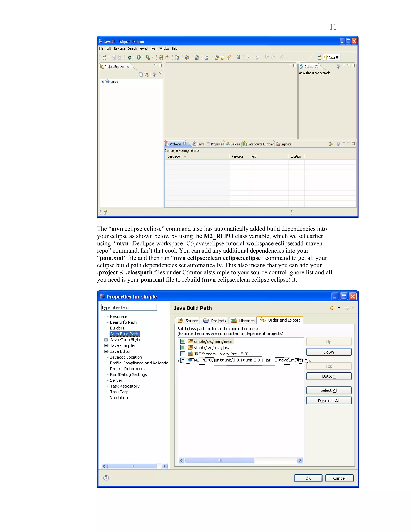Click build path list horizontal scrollbar thumb
Screen dimensions: 411x532
coord(220,460)
